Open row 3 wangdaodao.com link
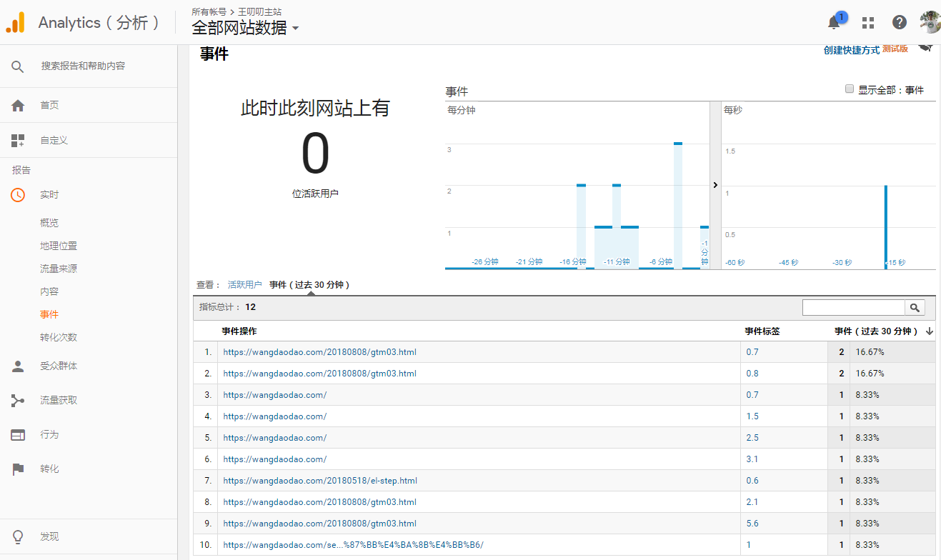The image size is (941, 560). [x=275, y=395]
